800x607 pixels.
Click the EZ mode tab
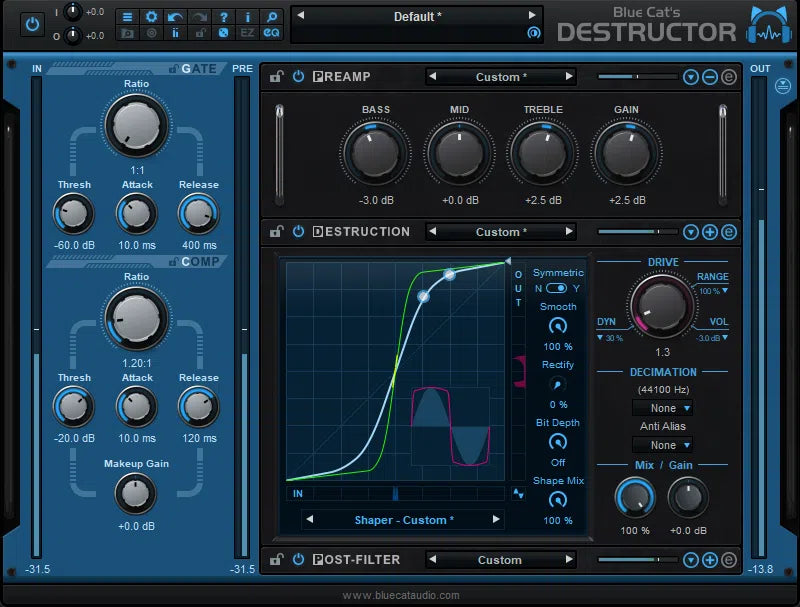pos(248,34)
